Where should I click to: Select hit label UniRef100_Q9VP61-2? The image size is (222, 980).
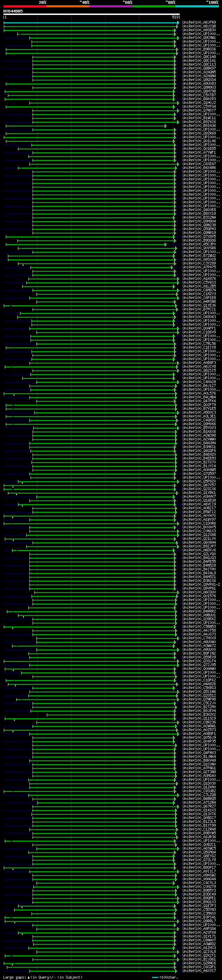point(202,584)
